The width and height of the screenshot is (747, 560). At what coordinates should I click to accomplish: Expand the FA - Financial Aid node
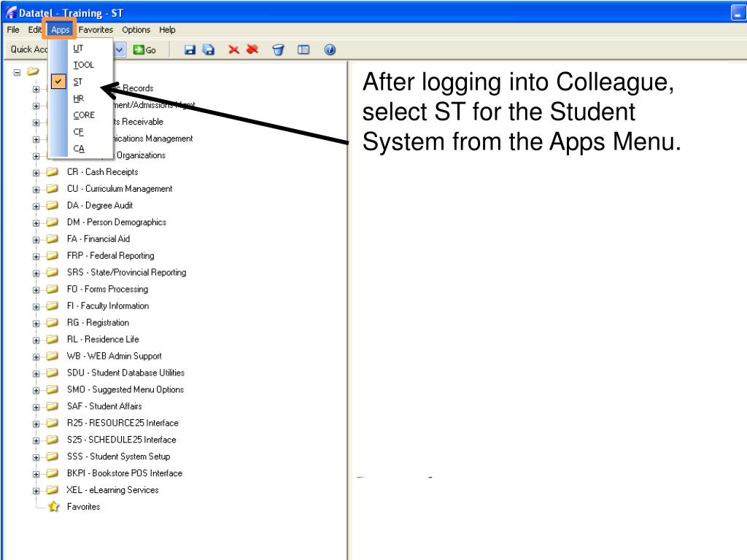(x=36, y=239)
